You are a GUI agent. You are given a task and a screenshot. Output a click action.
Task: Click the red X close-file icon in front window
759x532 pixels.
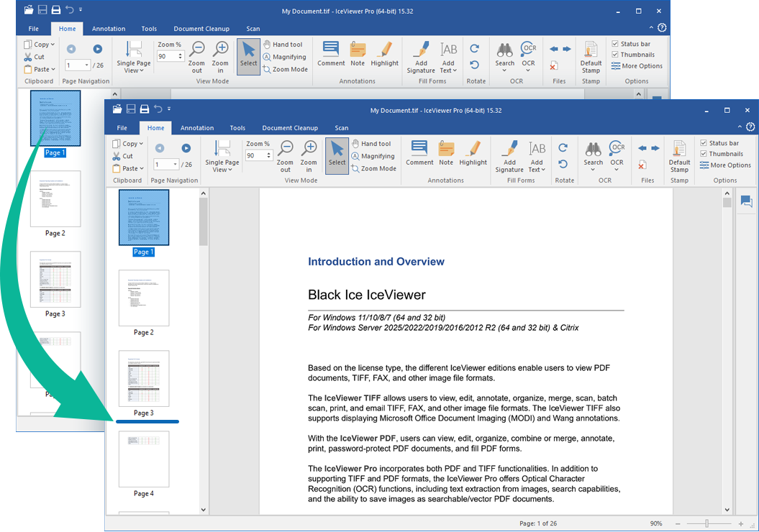(x=642, y=165)
